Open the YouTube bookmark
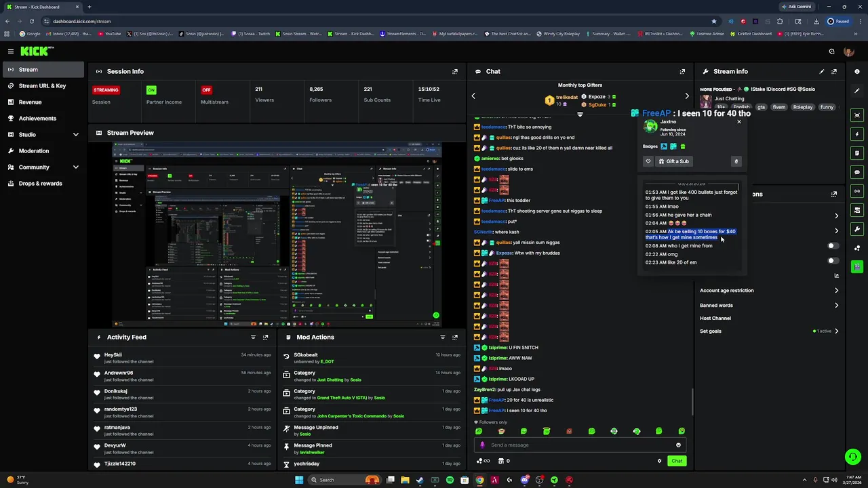Viewport: 868px width, 488px height. pos(108,33)
